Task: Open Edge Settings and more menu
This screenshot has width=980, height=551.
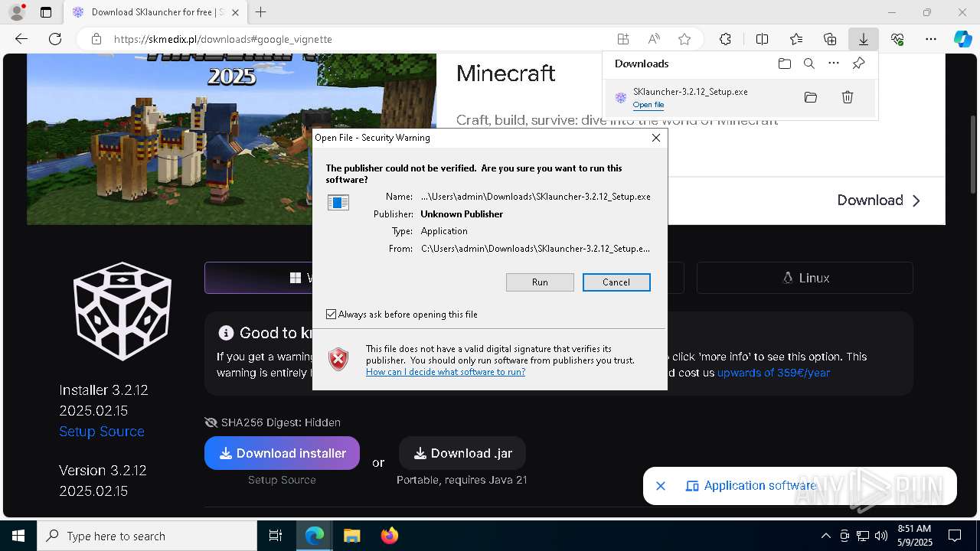Action: click(931, 39)
